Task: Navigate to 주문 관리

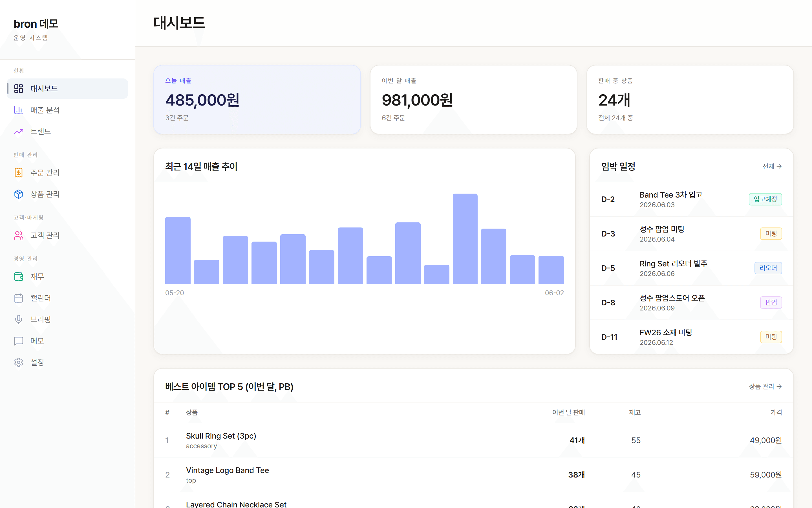Action: click(67, 173)
